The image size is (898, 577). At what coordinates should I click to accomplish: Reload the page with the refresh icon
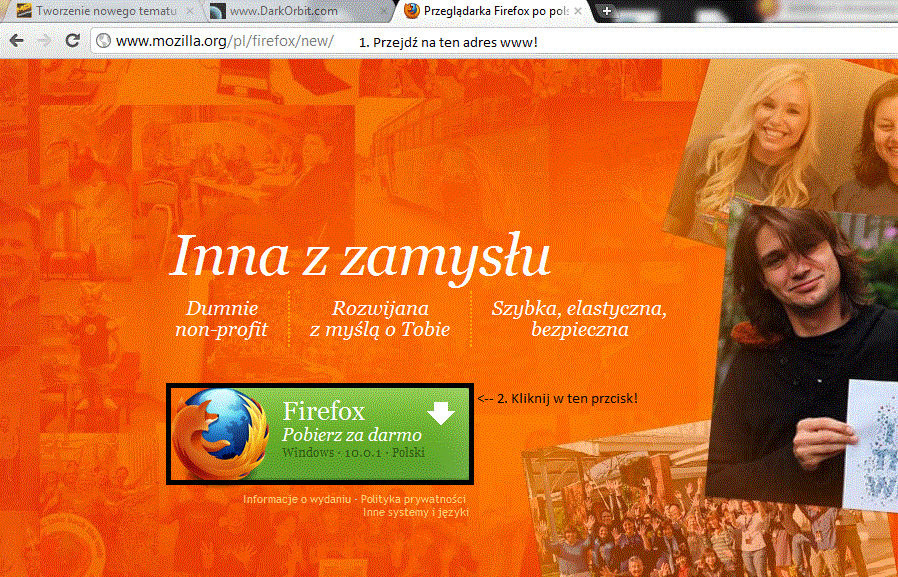pyautogui.click(x=72, y=41)
